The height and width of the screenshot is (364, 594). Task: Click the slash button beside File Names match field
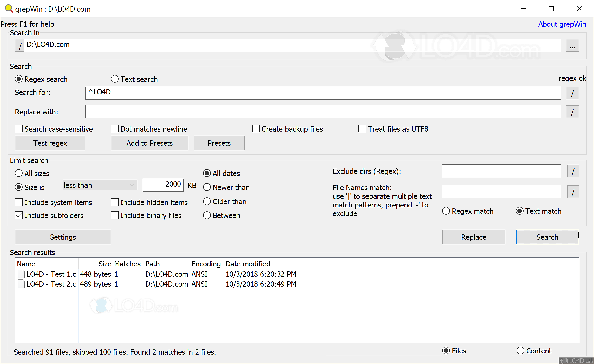pyautogui.click(x=573, y=192)
